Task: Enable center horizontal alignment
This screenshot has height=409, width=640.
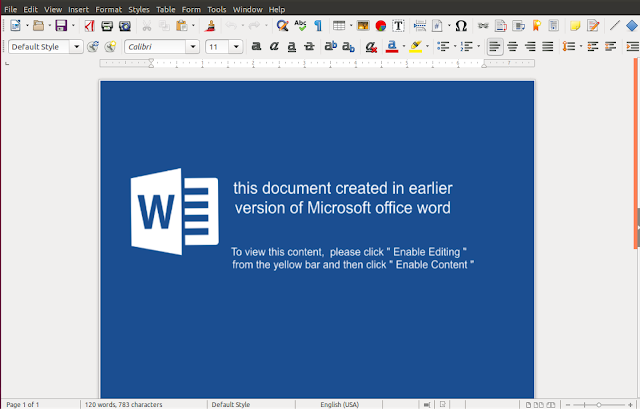Action: pyautogui.click(x=513, y=46)
